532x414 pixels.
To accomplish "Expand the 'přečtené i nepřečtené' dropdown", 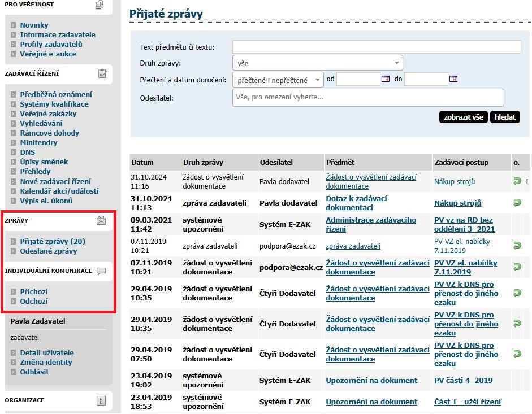I will 278,80.
